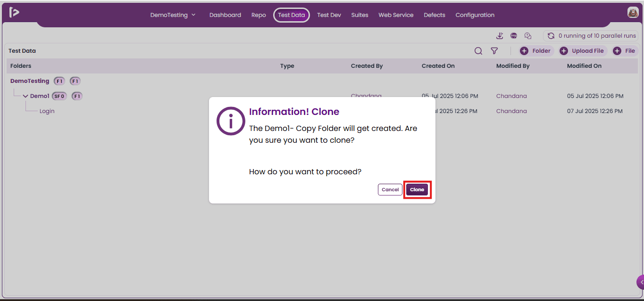Add a new Folder
This screenshot has height=301, width=644.
(536, 51)
